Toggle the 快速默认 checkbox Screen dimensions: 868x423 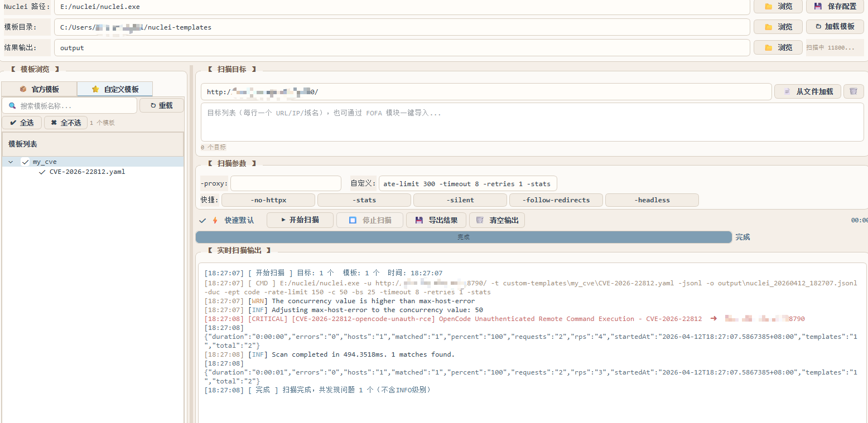[x=202, y=220]
